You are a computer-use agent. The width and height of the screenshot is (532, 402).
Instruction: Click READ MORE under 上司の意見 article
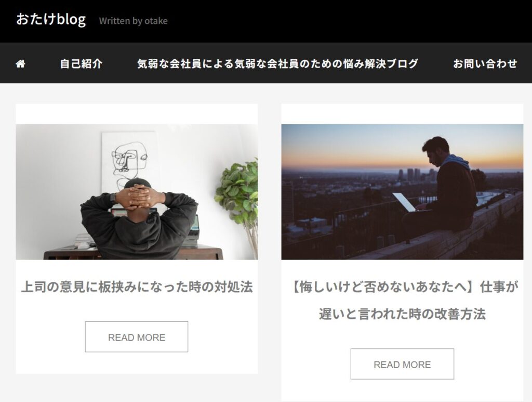137,337
